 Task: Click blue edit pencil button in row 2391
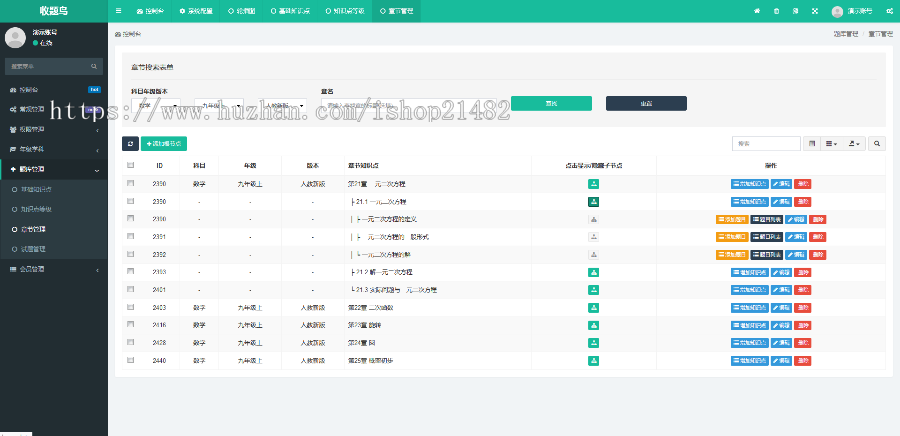[796, 237]
